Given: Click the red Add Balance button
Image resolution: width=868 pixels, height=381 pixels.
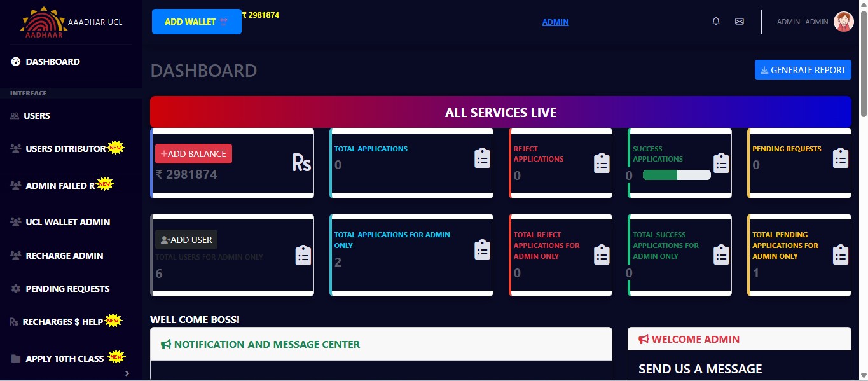Looking at the screenshot, I should [x=194, y=154].
